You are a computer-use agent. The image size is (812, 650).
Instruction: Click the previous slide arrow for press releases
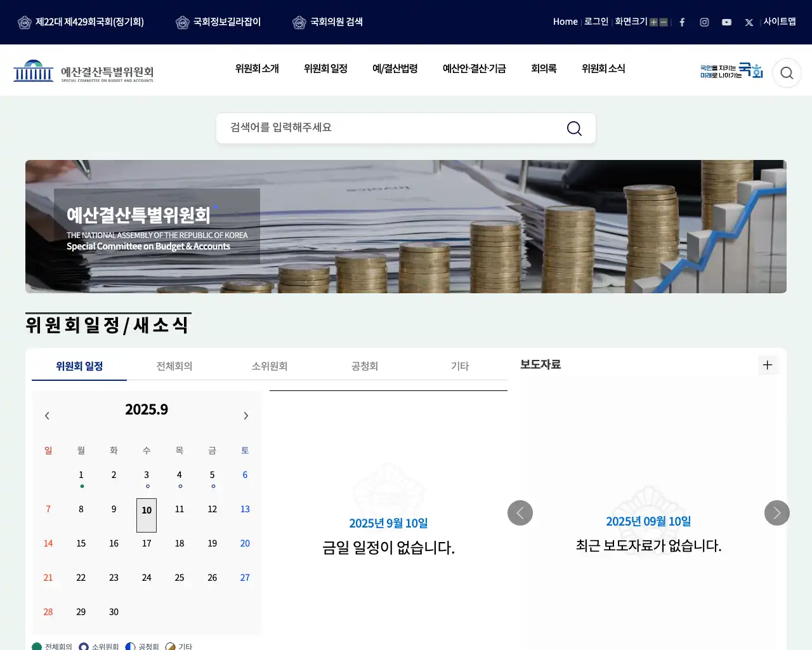(520, 513)
